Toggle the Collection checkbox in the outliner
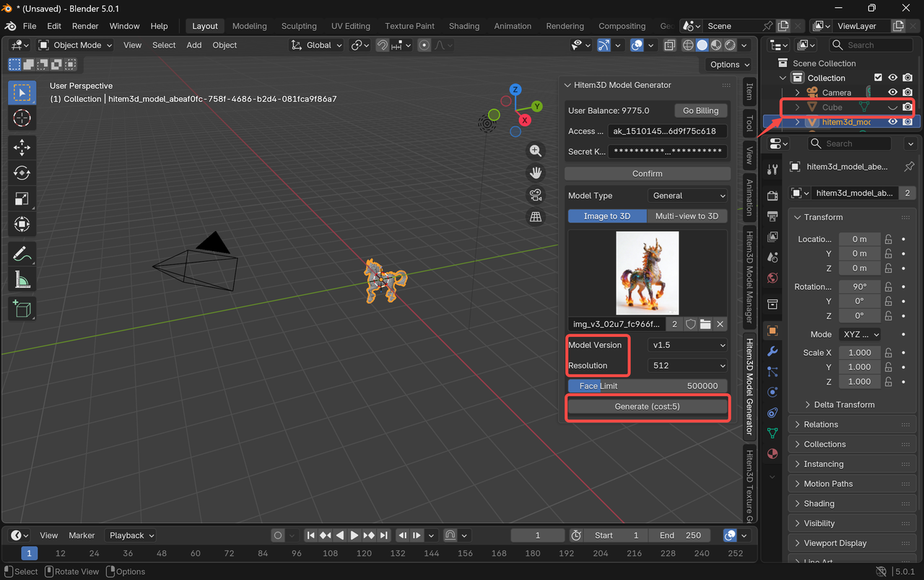This screenshot has width=924, height=580. (x=879, y=77)
